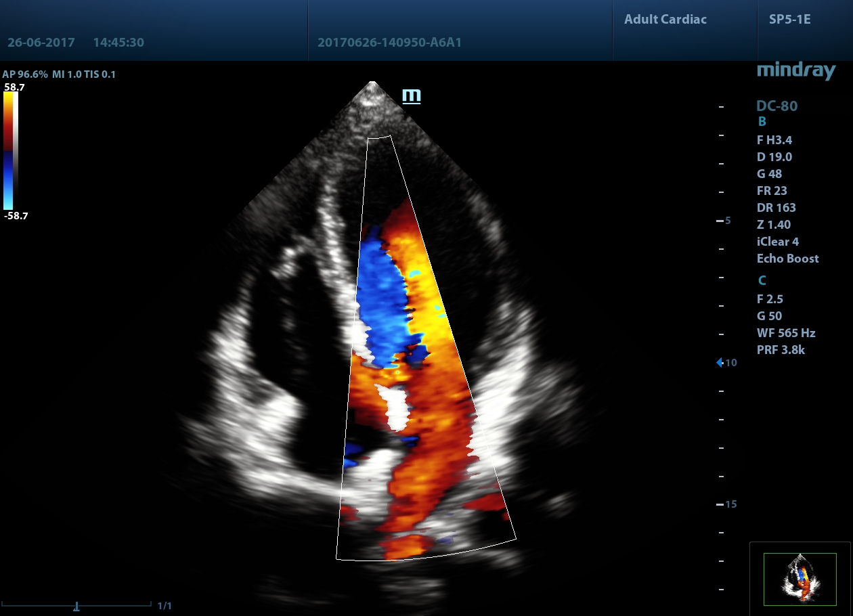Click the 1/1 frame counter
The image size is (853, 616).
point(165,606)
